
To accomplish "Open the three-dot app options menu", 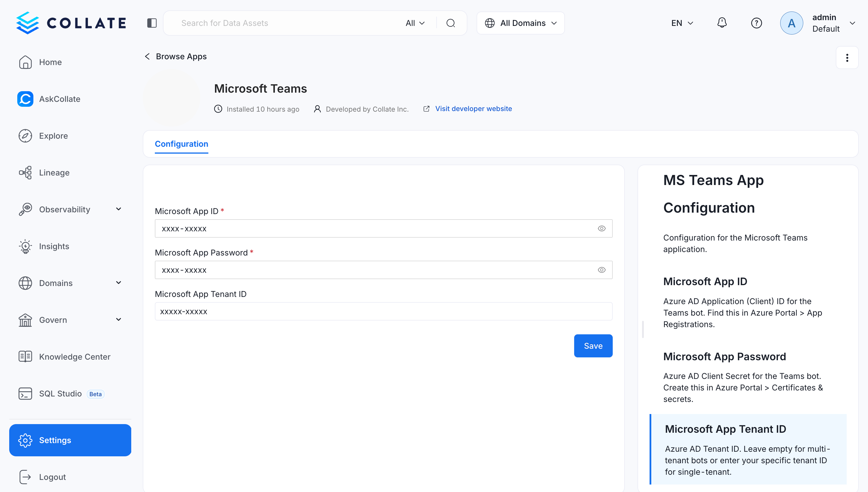I will tap(847, 58).
